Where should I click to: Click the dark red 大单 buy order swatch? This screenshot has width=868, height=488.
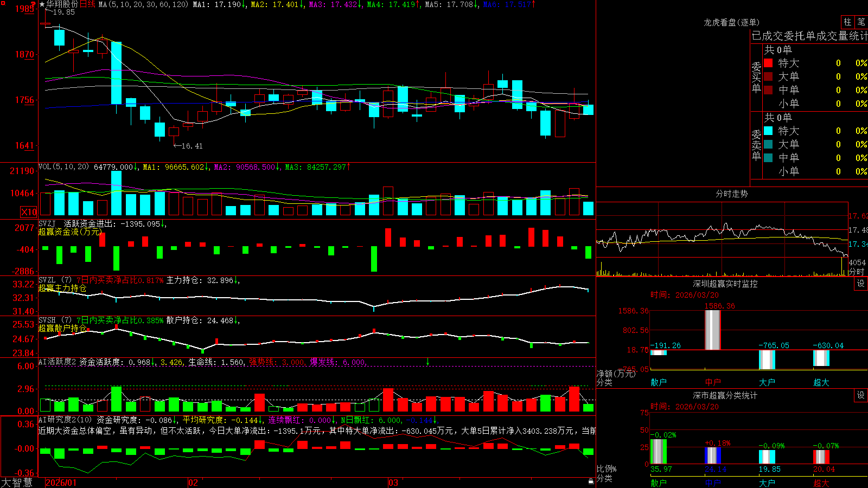(768, 76)
